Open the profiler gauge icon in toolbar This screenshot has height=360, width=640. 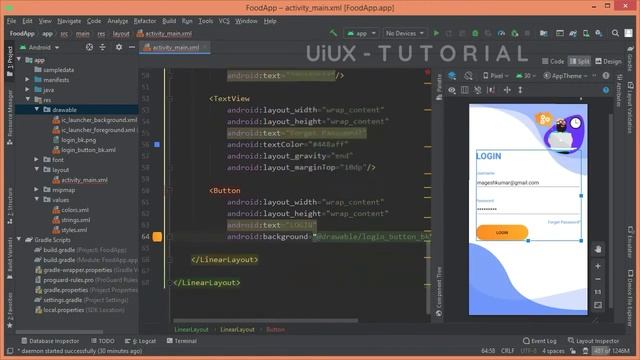[x=501, y=33]
